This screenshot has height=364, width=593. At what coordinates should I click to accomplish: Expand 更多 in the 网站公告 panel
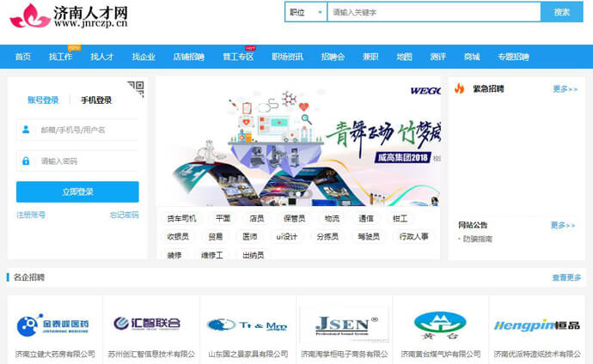click(563, 225)
